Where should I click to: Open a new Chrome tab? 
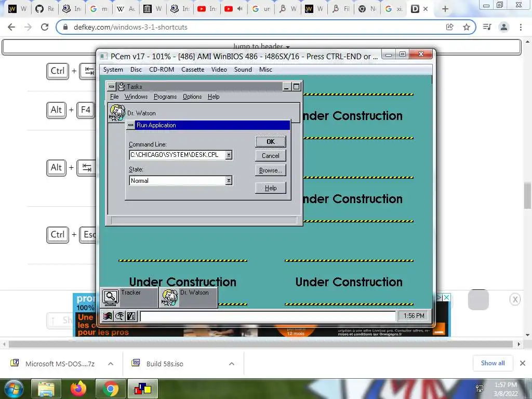(x=445, y=9)
